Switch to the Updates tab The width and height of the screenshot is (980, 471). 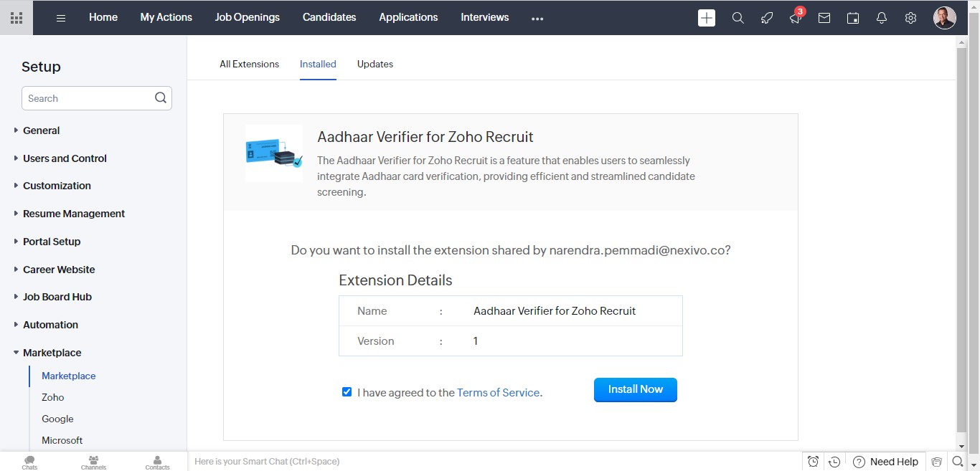pyautogui.click(x=375, y=64)
